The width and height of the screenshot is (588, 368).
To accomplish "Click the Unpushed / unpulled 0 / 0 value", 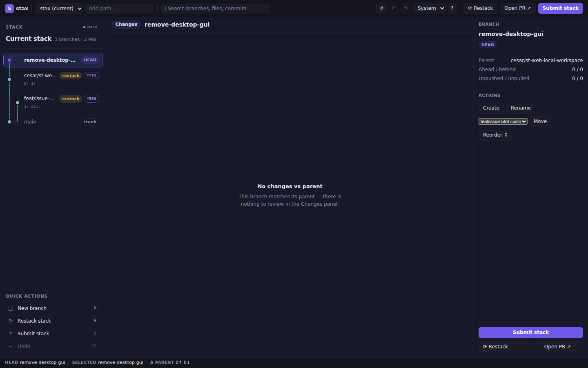I will [x=577, y=79].
